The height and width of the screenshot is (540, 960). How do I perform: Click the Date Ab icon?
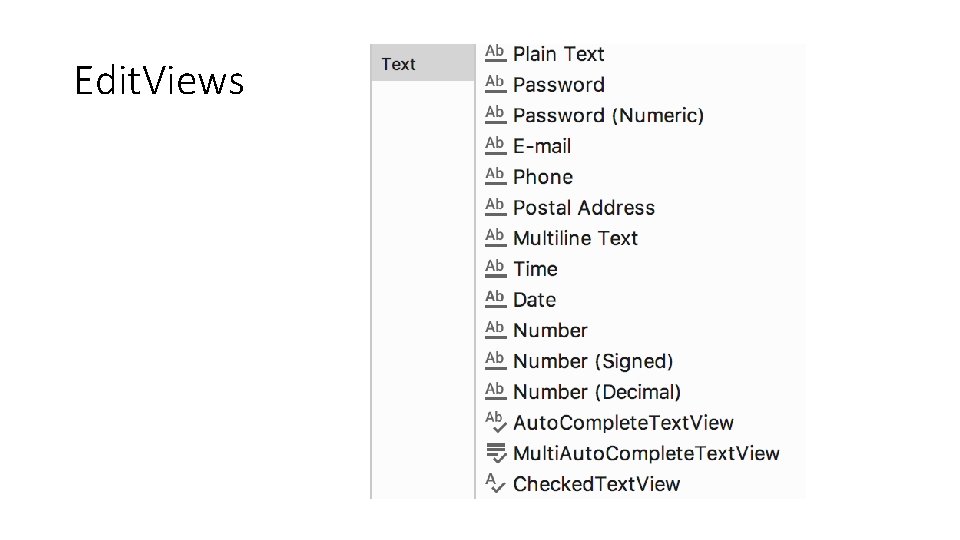click(495, 299)
